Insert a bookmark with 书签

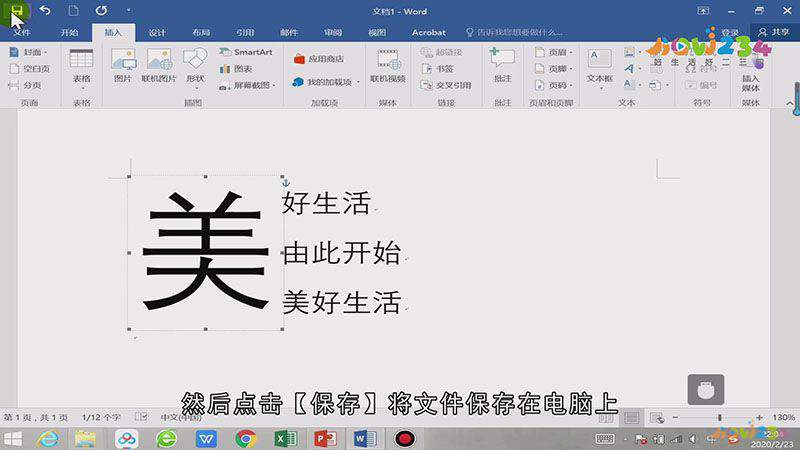[438, 68]
